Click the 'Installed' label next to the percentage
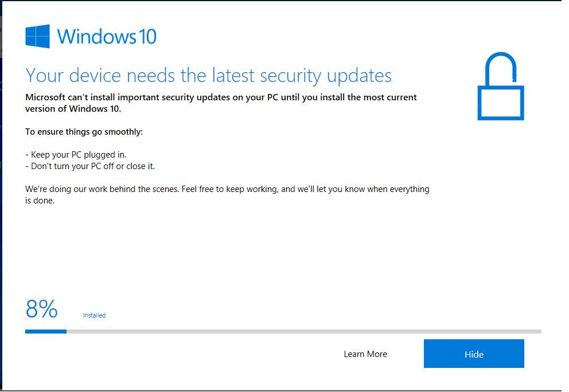 pyautogui.click(x=94, y=315)
